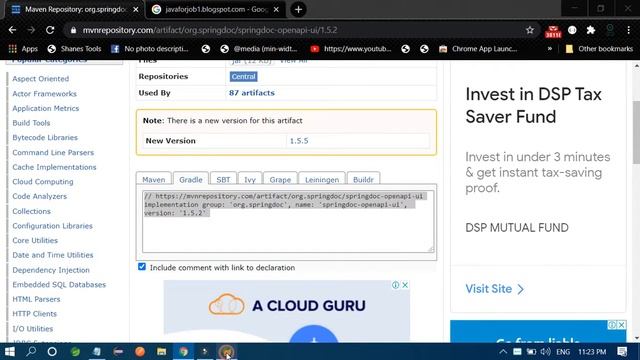This screenshot has width=640, height=360.
Task: Open the Other bookmarks folder
Action: click(599, 49)
